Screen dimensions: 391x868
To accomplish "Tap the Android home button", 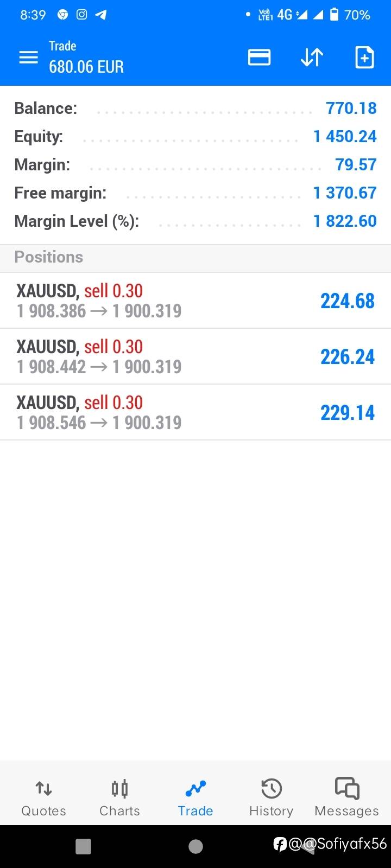I will click(x=195, y=846).
